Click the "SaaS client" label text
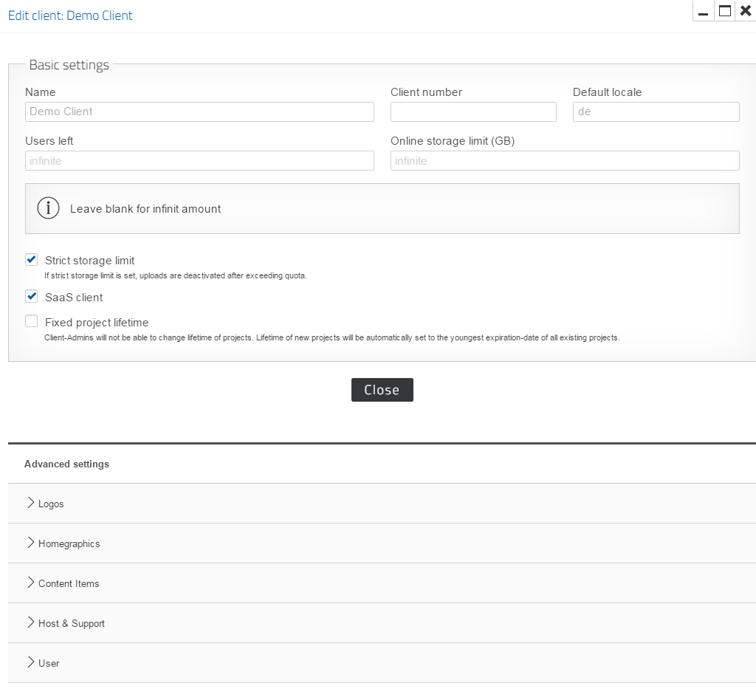The height and width of the screenshot is (700, 756). tap(74, 298)
